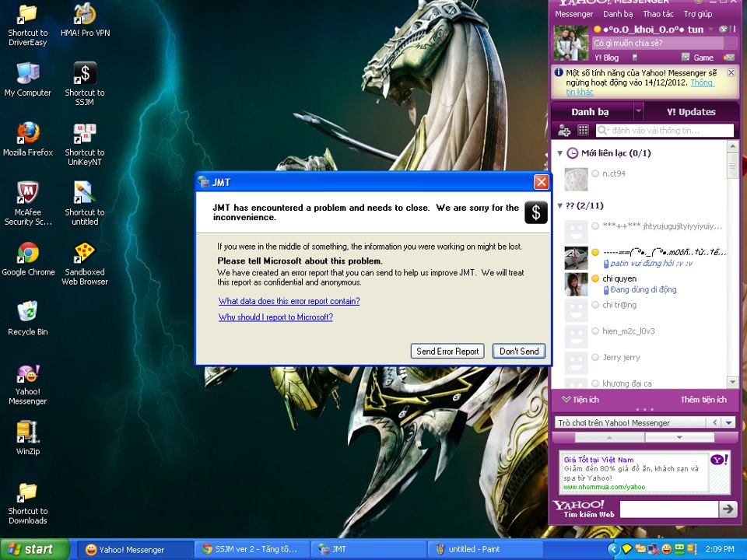Select the WinZip desktop icon
Screen dimensions: 747x560
click(x=27, y=432)
